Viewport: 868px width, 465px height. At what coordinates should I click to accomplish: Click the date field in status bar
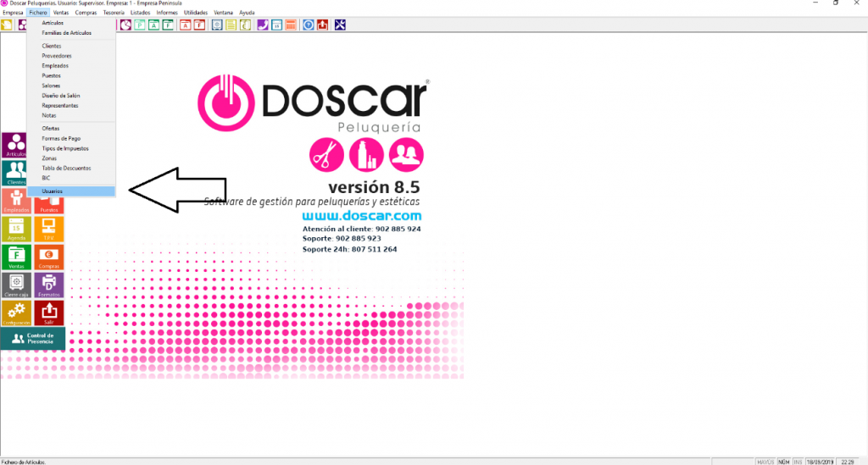click(x=820, y=462)
